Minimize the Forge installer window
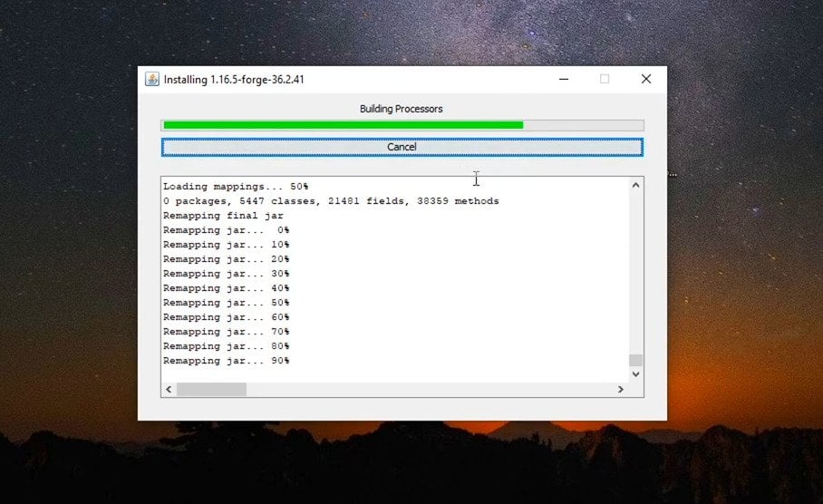This screenshot has width=823, height=504. 564,79
